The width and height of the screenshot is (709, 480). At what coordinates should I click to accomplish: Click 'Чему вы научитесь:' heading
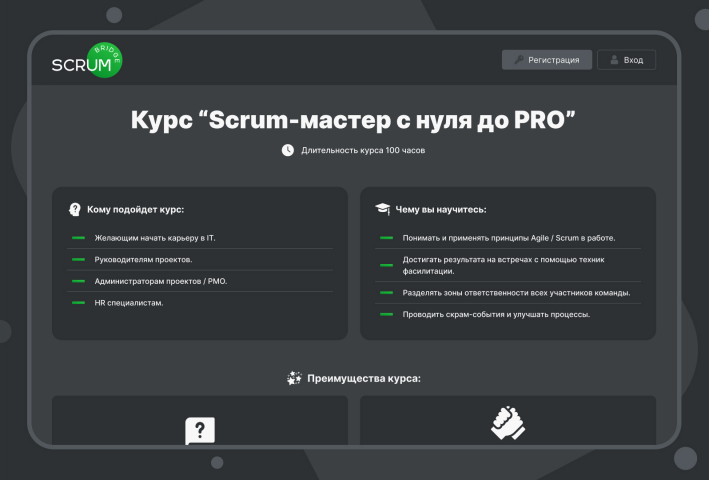click(x=441, y=209)
